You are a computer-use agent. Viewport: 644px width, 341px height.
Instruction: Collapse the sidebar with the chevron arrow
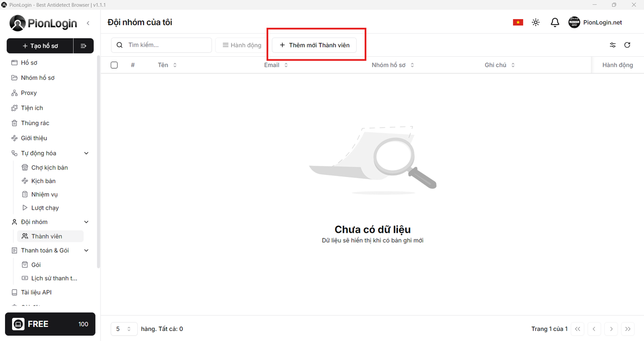click(88, 23)
